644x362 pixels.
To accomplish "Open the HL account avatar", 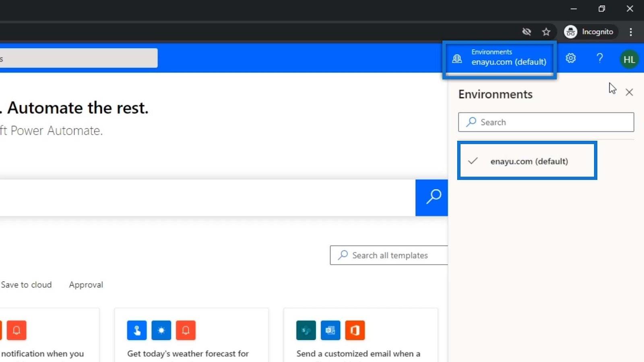I will tap(629, 60).
